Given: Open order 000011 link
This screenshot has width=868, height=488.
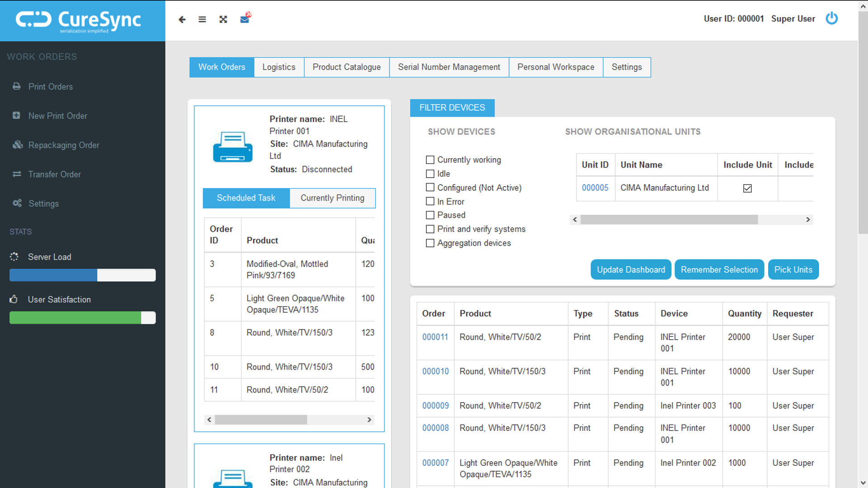Looking at the screenshot, I should pos(435,337).
